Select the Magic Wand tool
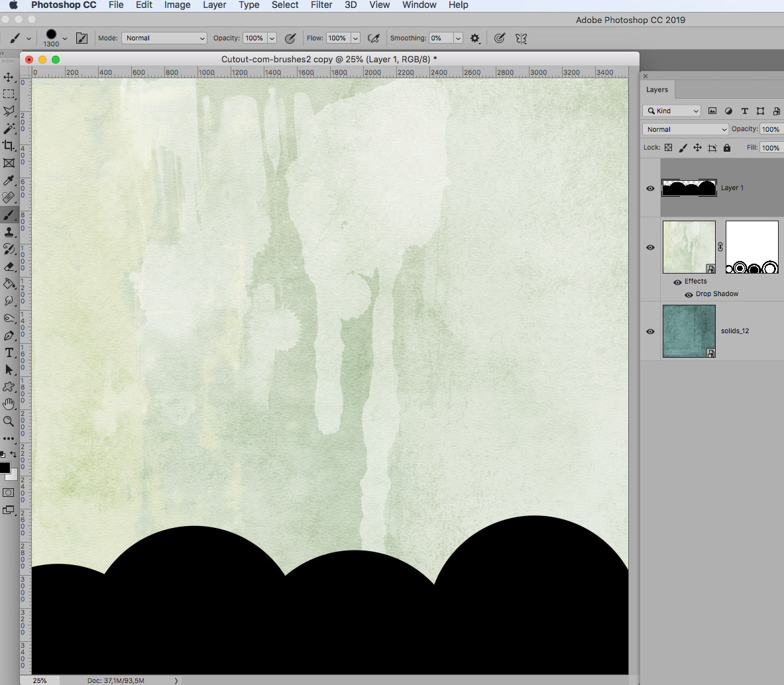 point(9,129)
